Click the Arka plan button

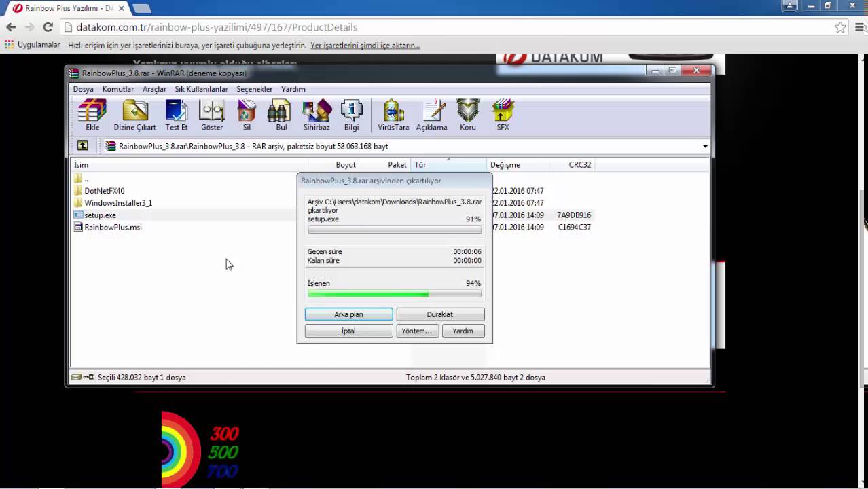pyautogui.click(x=348, y=314)
